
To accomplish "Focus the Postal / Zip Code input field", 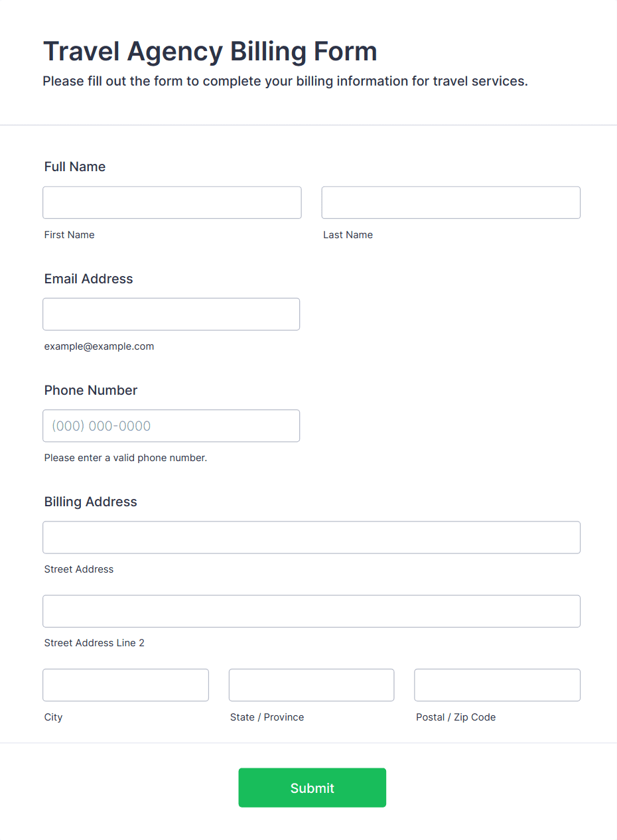I will (x=498, y=685).
